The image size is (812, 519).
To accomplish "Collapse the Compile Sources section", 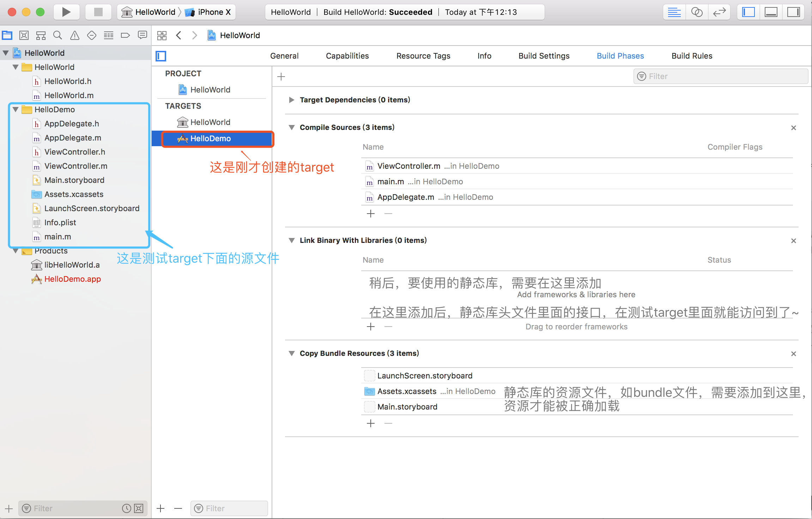I will pyautogui.click(x=291, y=127).
